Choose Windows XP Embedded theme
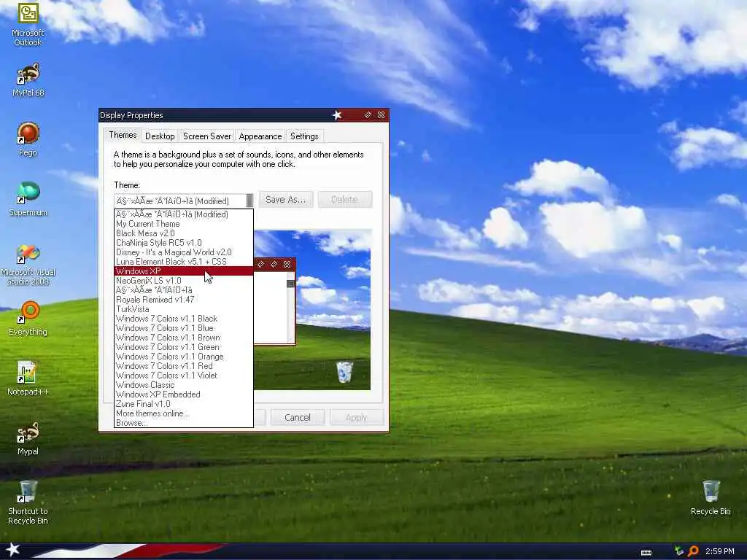The width and height of the screenshot is (747, 560). pyautogui.click(x=184, y=394)
